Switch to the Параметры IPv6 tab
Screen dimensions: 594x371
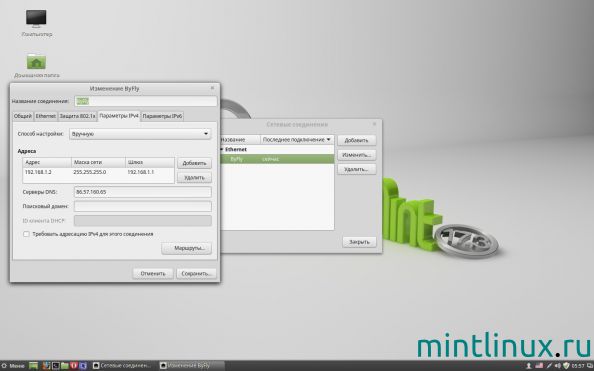tap(162, 116)
